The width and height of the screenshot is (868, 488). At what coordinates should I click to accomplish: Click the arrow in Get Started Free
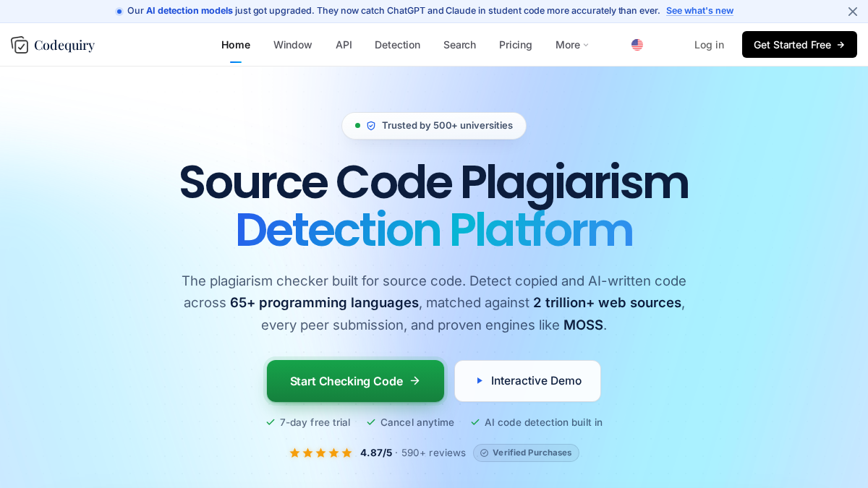point(841,45)
